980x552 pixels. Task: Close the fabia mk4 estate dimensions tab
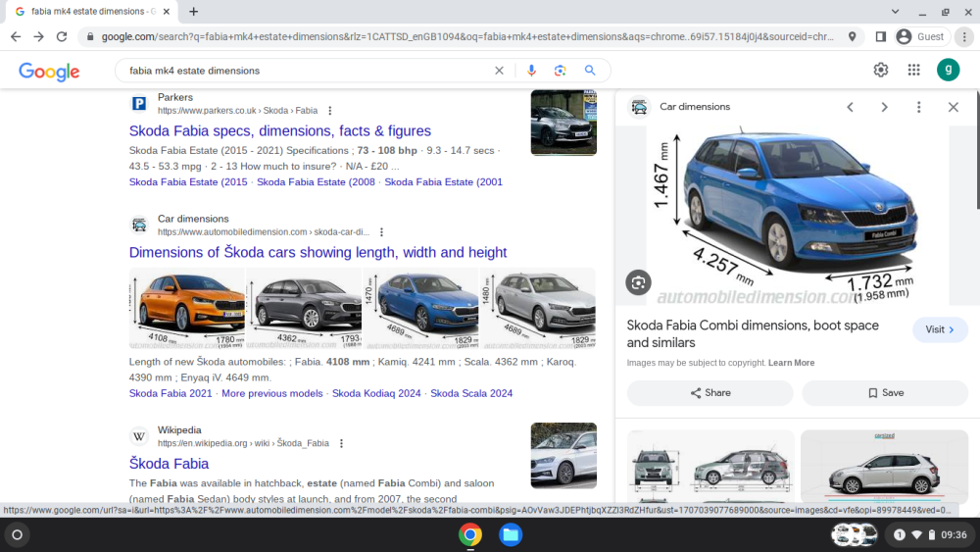[x=167, y=11]
